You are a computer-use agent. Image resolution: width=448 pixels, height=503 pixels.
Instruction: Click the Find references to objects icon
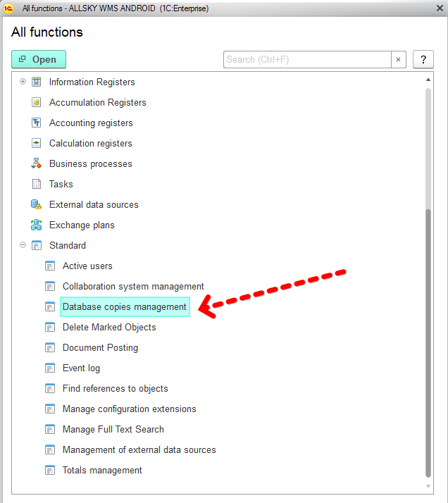[x=50, y=388]
